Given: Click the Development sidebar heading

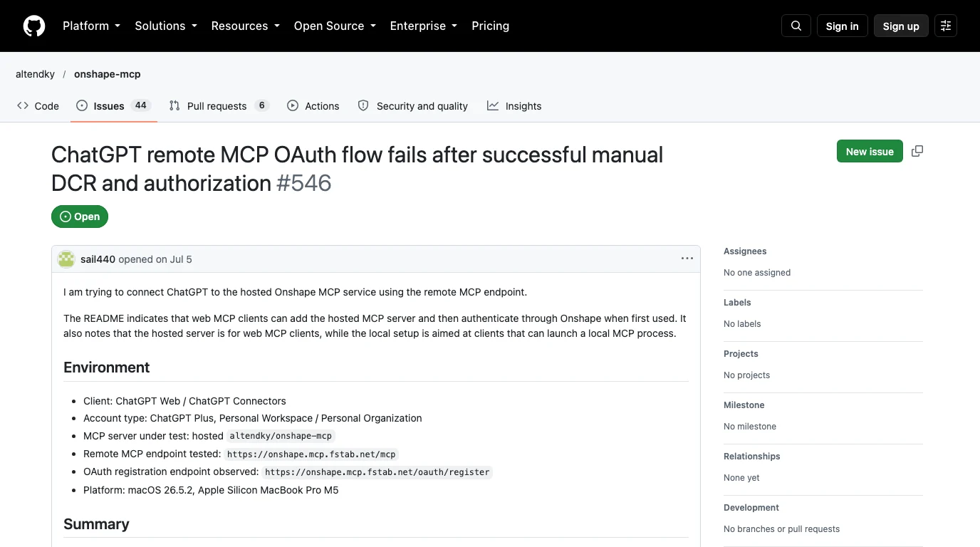Looking at the screenshot, I should 751,508.
